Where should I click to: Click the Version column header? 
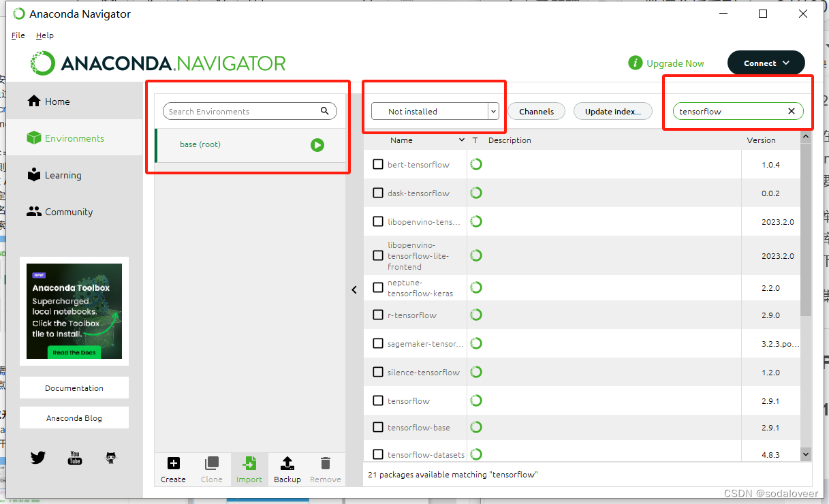(761, 140)
